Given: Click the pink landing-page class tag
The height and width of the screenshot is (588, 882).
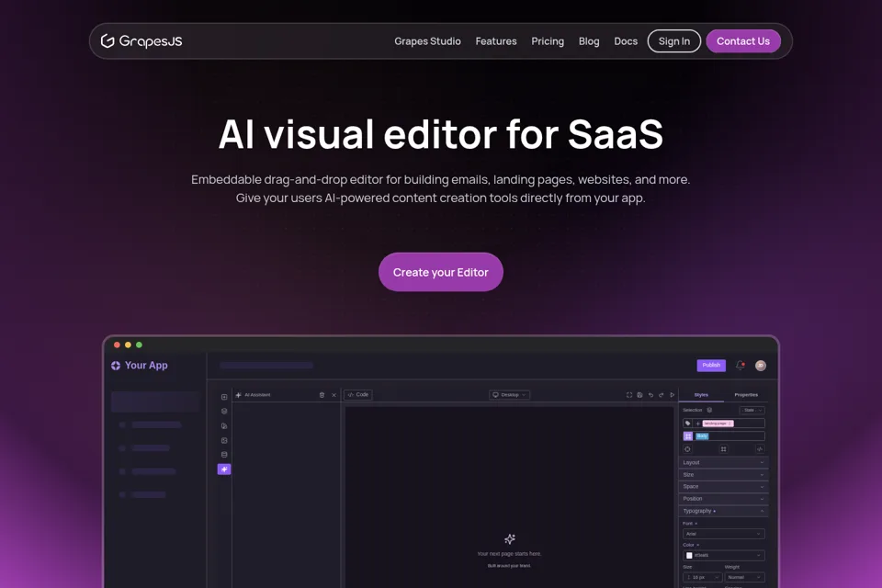Looking at the screenshot, I should [718, 424].
